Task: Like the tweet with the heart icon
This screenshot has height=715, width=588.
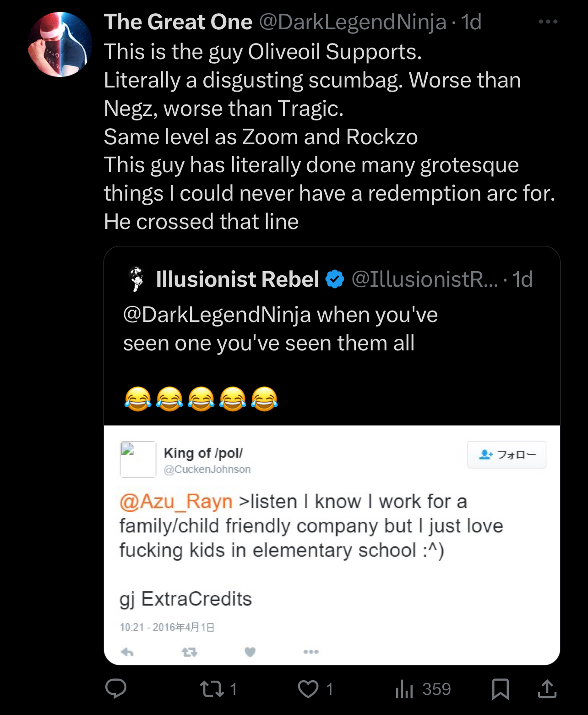Action: point(308,689)
